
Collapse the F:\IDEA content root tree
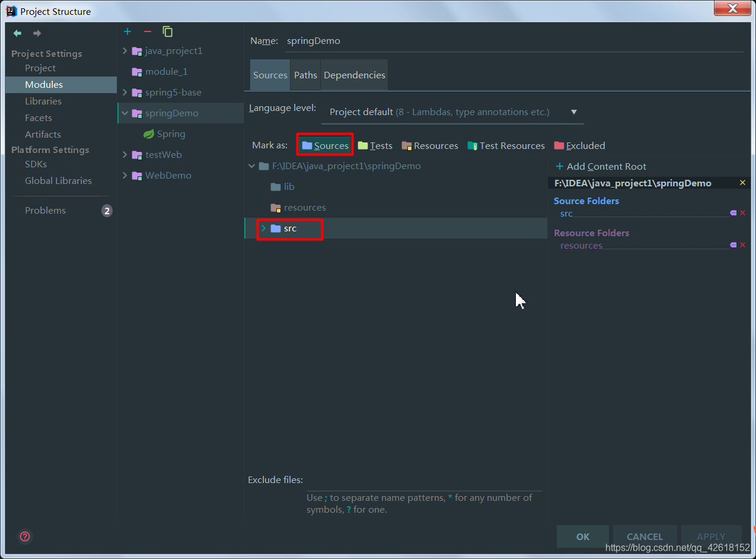click(x=252, y=166)
